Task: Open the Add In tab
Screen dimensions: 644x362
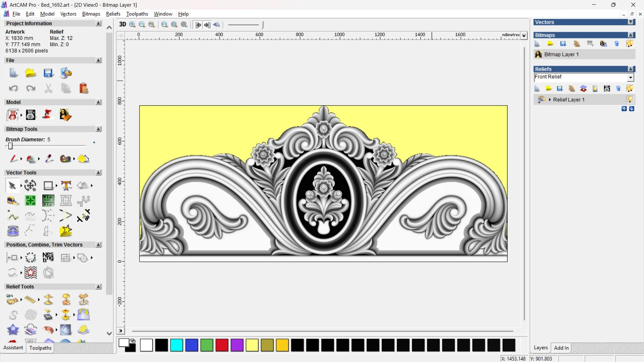Action: point(561,348)
